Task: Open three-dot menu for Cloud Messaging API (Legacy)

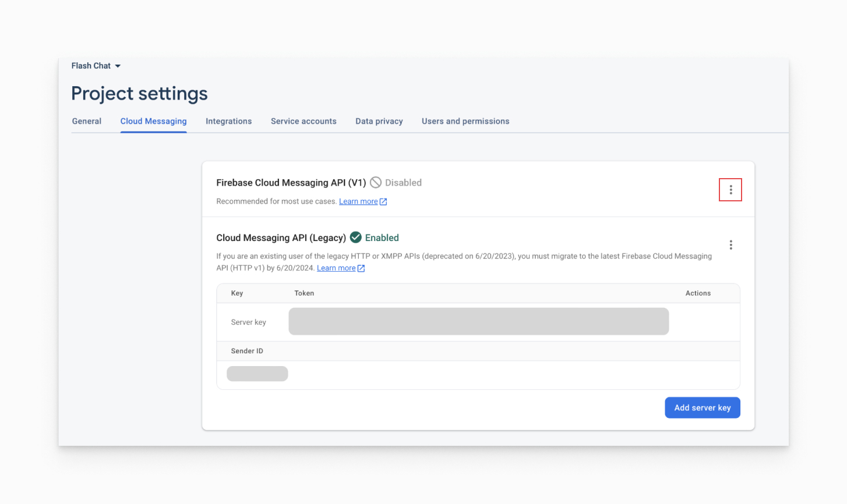Action: pos(730,245)
